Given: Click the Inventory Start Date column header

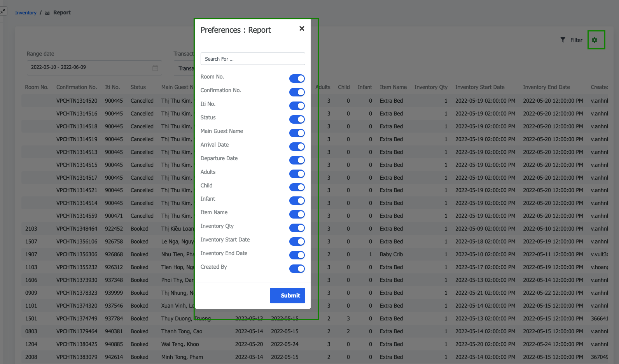Looking at the screenshot, I should (480, 87).
